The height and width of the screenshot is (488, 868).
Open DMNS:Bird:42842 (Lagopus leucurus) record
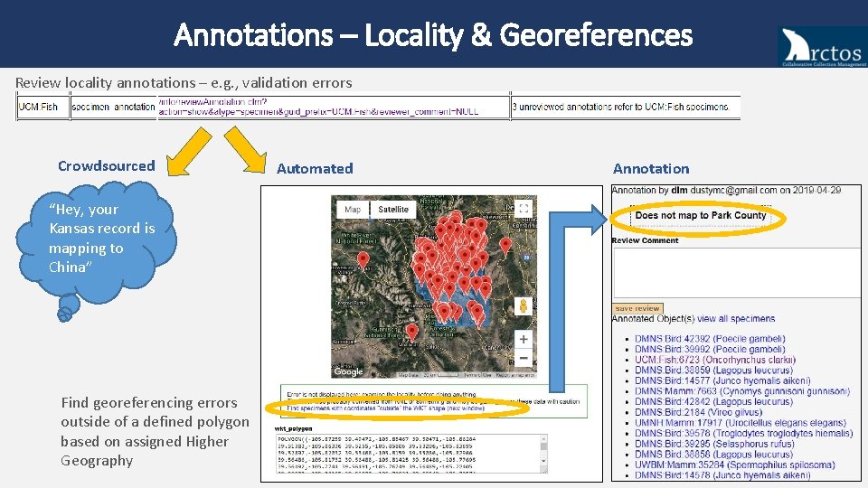tap(713, 401)
